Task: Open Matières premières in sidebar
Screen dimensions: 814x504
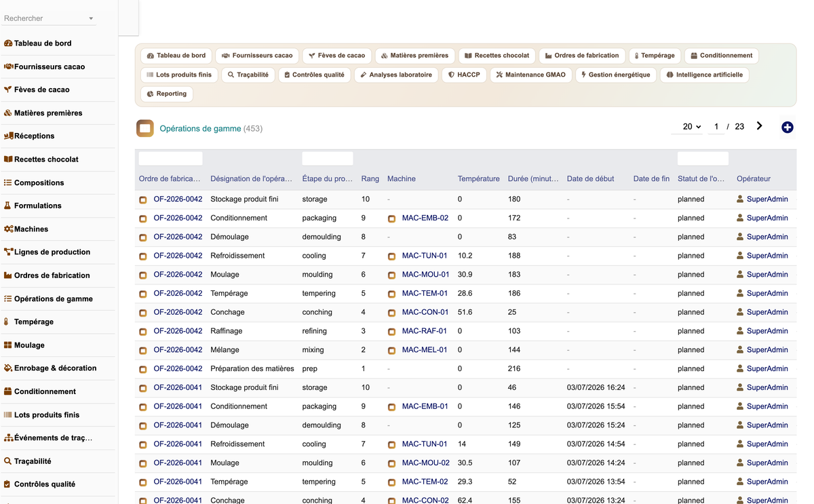Action: (x=43, y=113)
